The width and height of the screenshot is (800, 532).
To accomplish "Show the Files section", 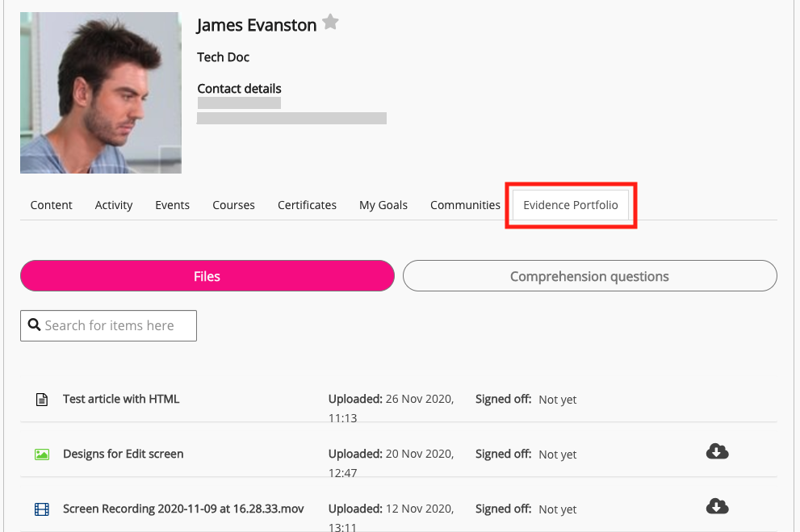I will (x=207, y=276).
